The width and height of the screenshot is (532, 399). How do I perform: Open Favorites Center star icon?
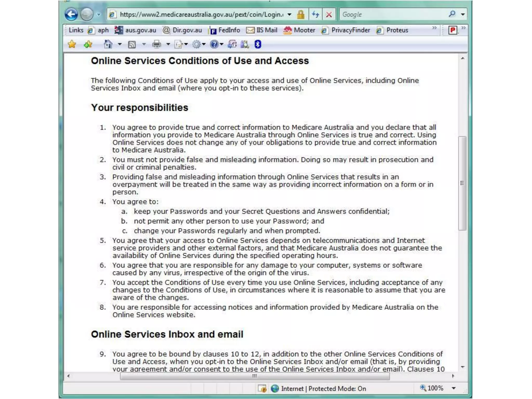click(72, 44)
